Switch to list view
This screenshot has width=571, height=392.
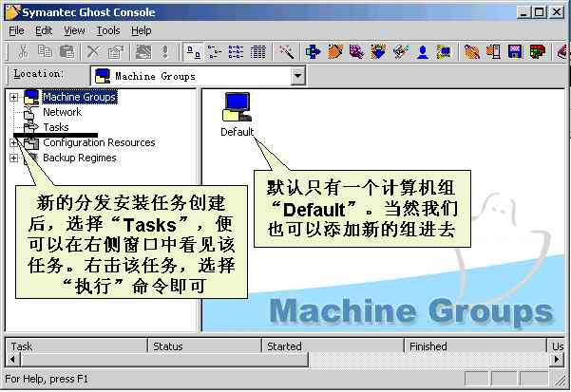click(x=236, y=52)
